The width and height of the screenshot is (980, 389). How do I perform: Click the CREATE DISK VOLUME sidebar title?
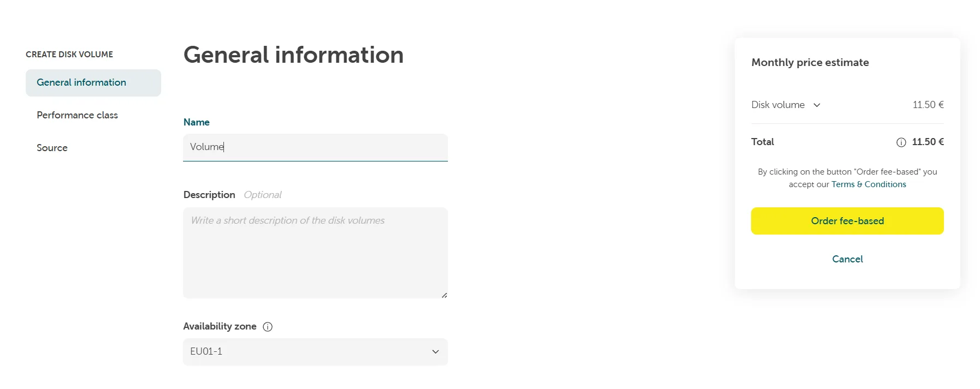click(x=69, y=54)
